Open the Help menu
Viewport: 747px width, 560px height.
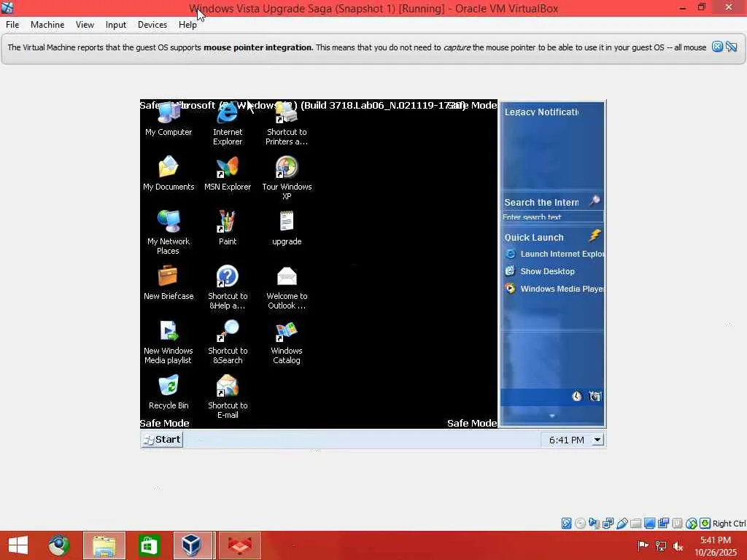click(x=187, y=25)
